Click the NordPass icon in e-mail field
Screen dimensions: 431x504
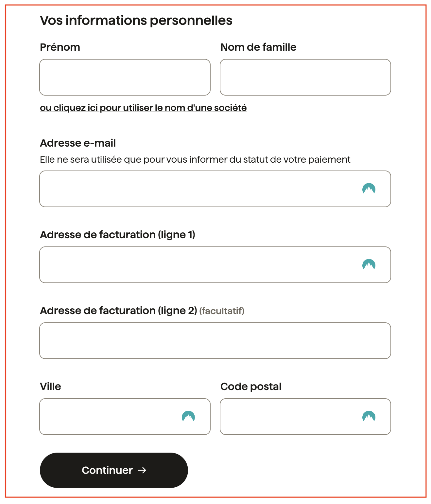pyautogui.click(x=369, y=189)
